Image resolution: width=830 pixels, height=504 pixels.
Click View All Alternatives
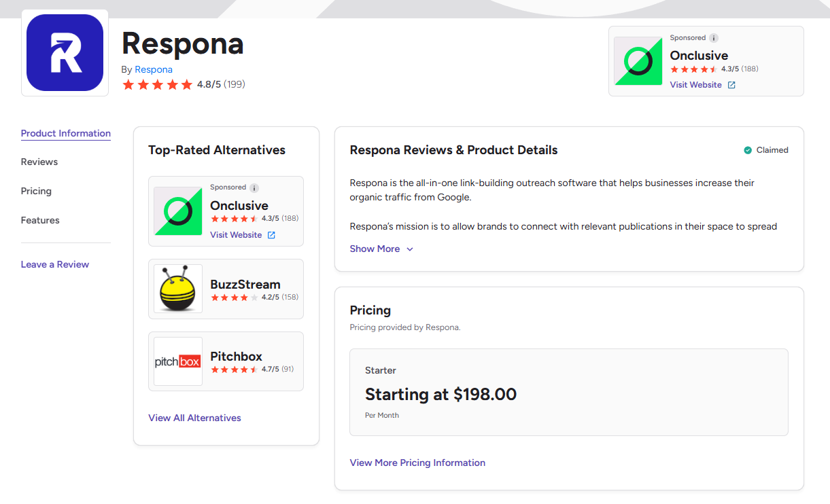pos(194,418)
